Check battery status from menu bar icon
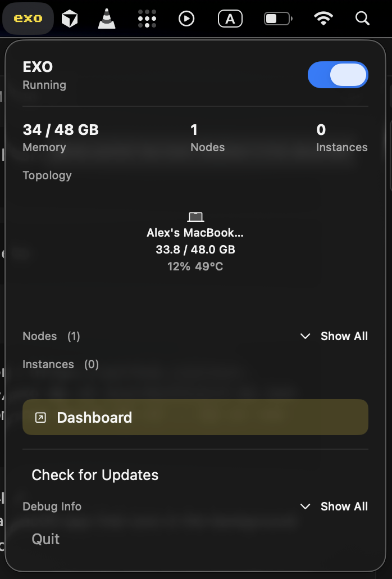This screenshot has width=392, height=579. click(x=277, y=18)
